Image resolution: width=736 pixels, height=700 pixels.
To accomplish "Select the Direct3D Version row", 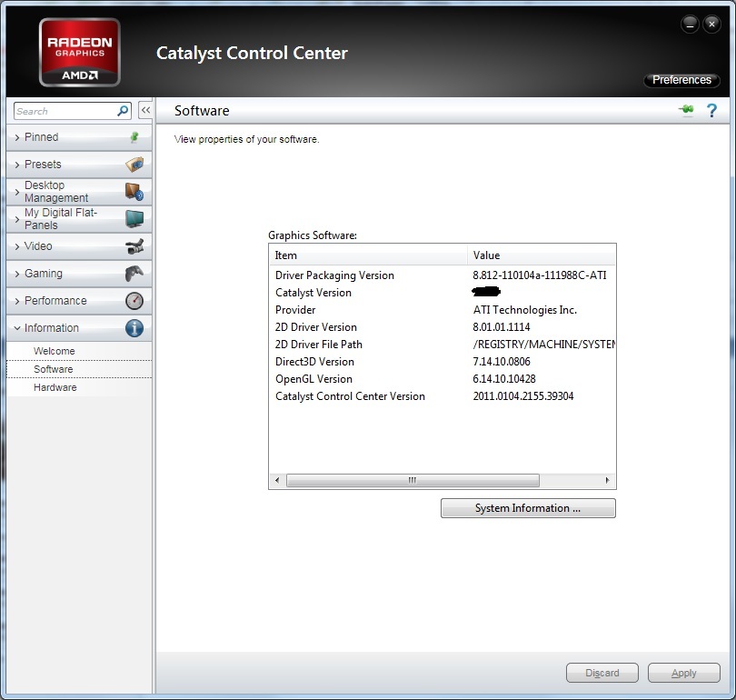I will coord(443,362).
